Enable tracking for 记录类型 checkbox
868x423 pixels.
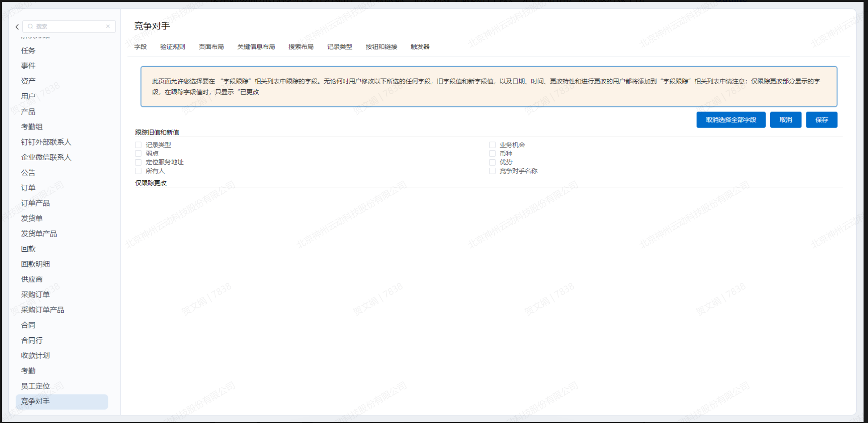click(x=138, y=145)
